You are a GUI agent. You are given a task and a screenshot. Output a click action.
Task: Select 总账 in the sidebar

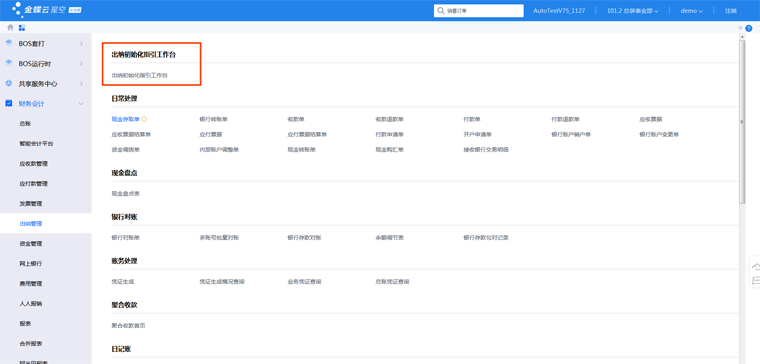tap(25, 124)
